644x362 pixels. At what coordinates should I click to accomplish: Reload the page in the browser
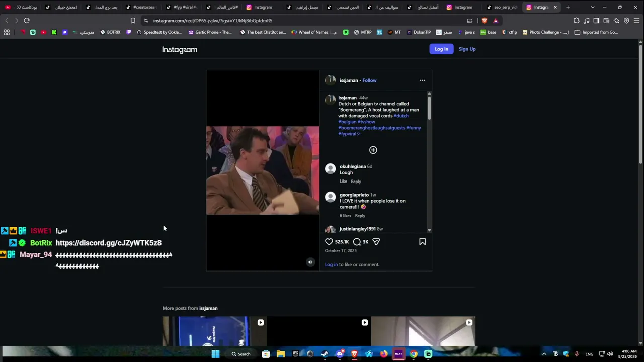tap(27, 21)
